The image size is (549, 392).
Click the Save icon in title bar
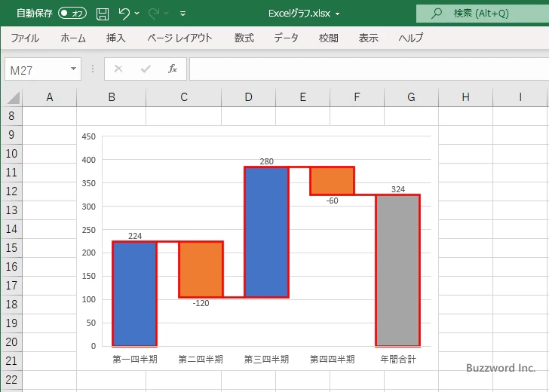tap(103, 14)
